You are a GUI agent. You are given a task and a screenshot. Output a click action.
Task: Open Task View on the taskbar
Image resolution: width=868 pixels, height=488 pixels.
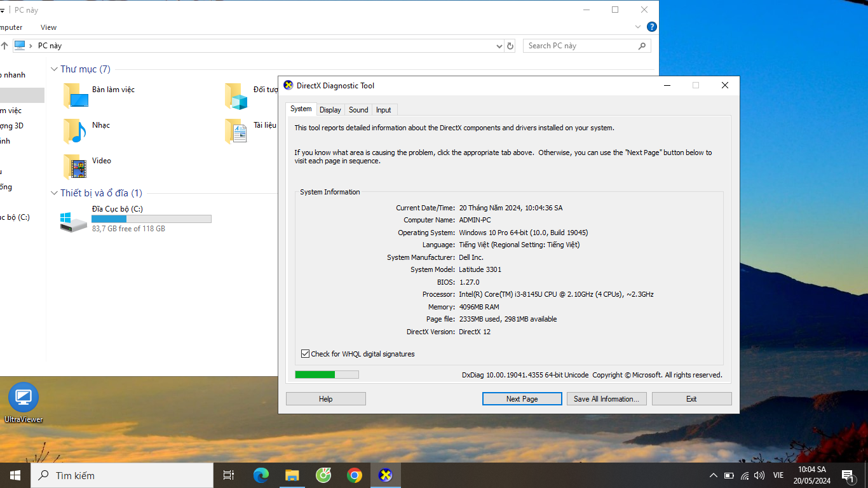(x=229, y=475)
